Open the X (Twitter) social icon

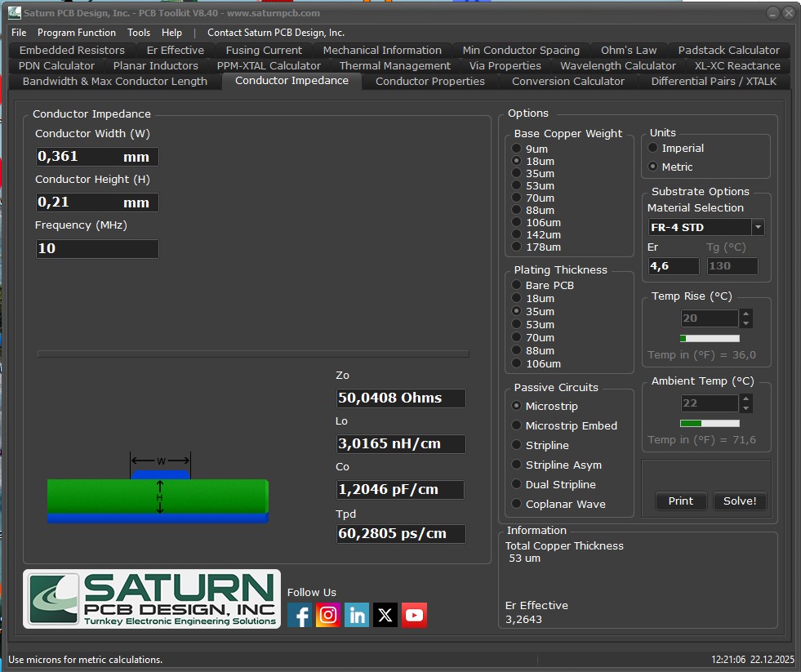pos(385,615)
